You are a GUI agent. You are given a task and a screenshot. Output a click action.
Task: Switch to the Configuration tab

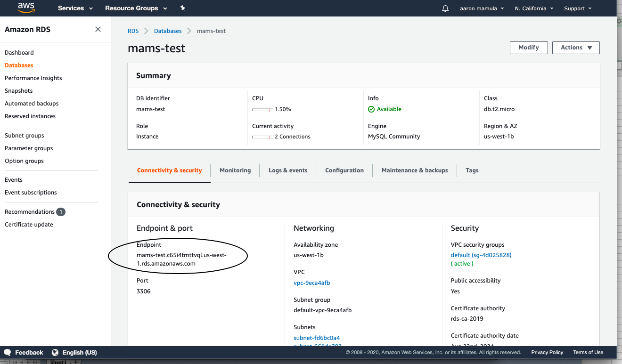(344, 170)
